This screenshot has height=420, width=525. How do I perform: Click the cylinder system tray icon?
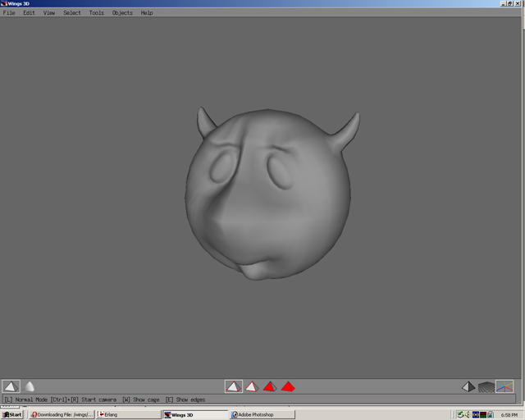click(x=491, y=414)
